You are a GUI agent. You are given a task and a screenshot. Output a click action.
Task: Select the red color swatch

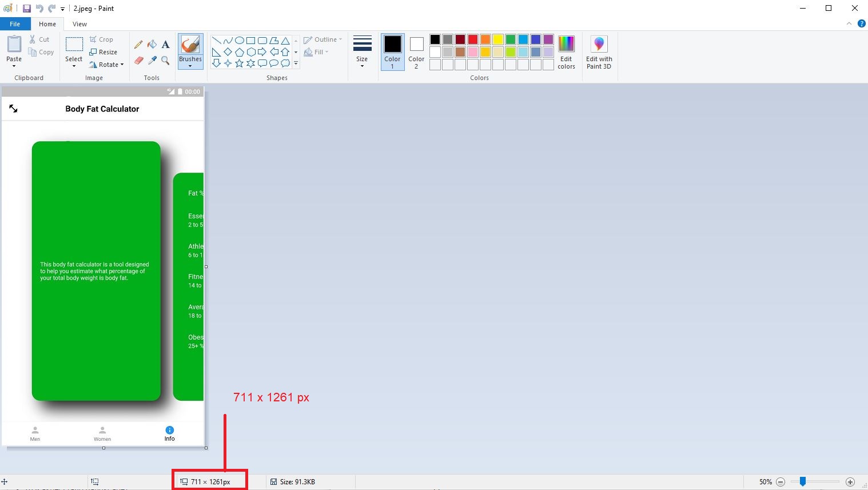coord(472,39)
